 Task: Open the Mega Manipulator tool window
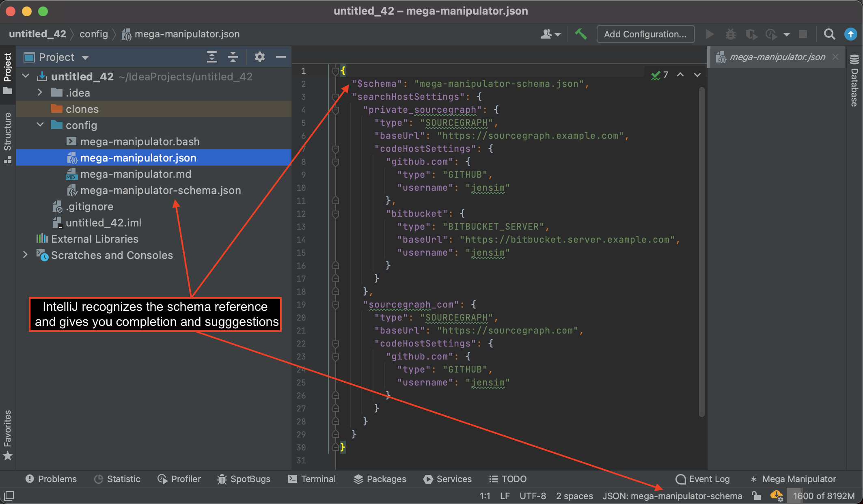coord(794,479)
